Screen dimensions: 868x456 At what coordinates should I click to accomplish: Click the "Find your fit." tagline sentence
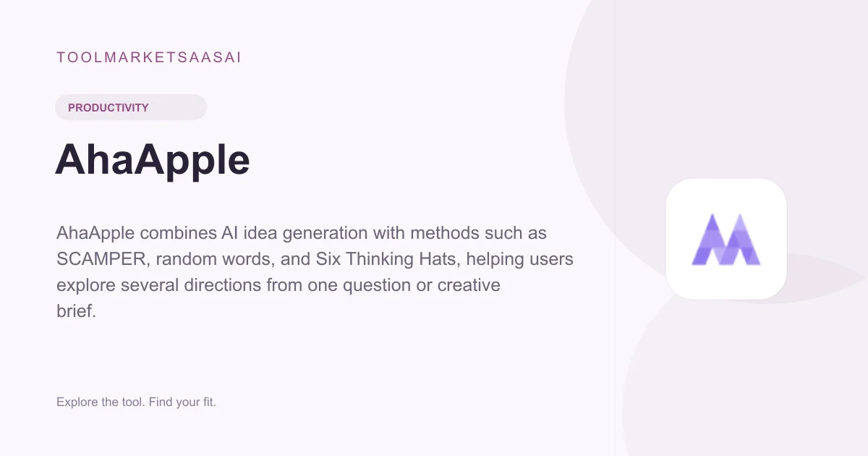pyautogui.click(x=182, y=402)
